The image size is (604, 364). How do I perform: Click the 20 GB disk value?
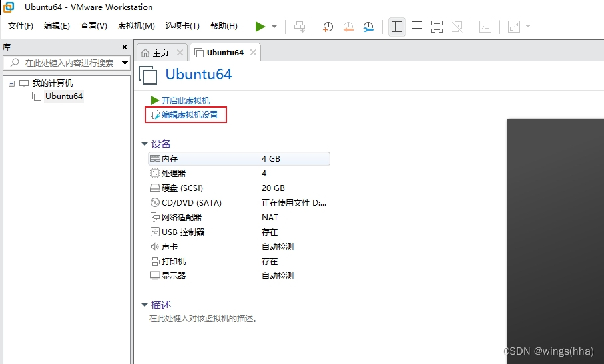(273, 188)
